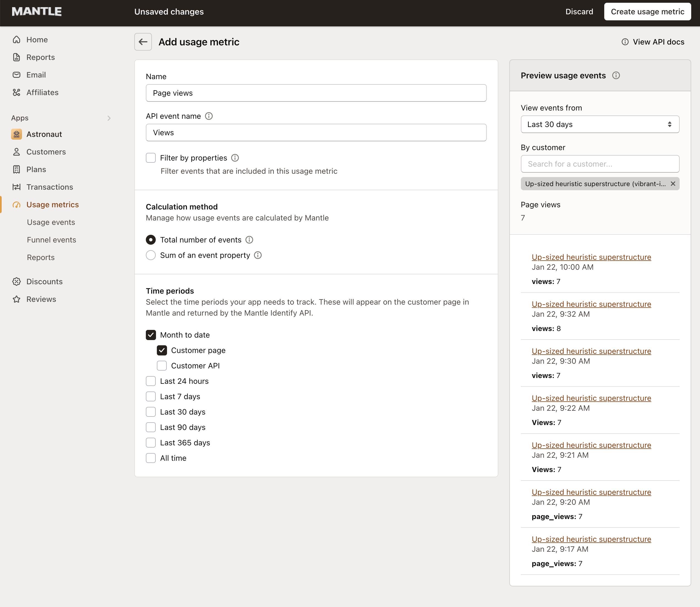The image size is (700, 607).
Task: Click the MANTLE logo
Action: (x=37, y=12)
